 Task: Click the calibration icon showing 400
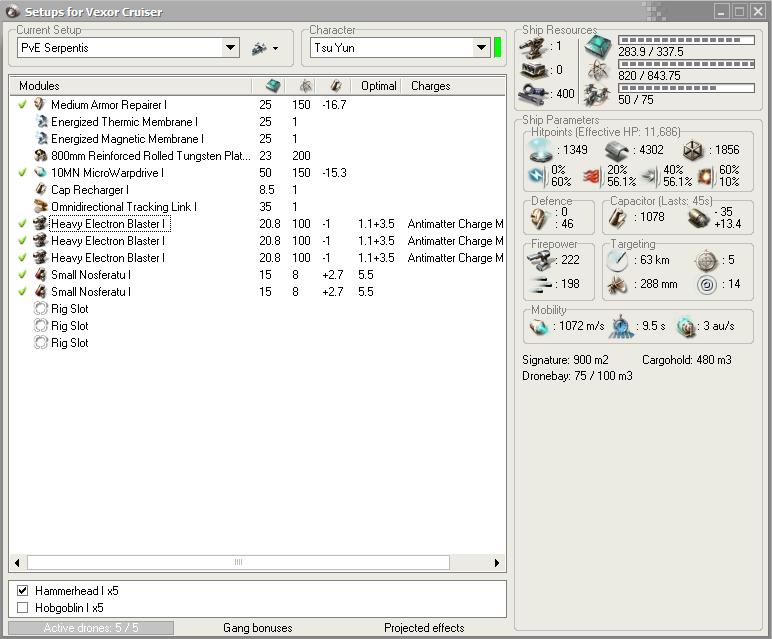[x=534, y=94]
